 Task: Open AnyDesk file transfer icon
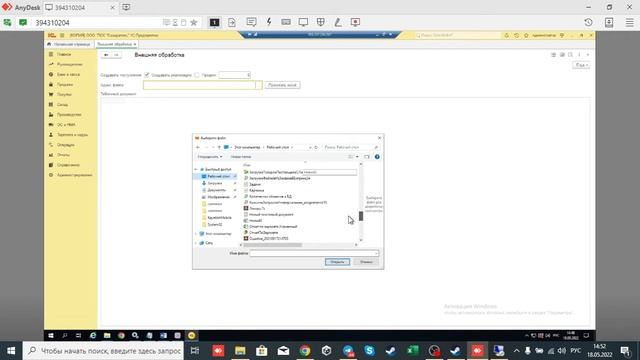point(232,22)
